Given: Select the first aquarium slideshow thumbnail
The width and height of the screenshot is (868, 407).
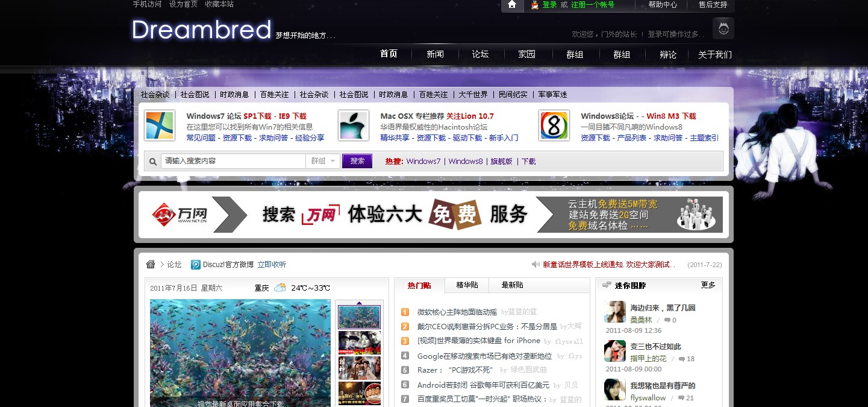Looking at the screenshot, I should [359, 317].
